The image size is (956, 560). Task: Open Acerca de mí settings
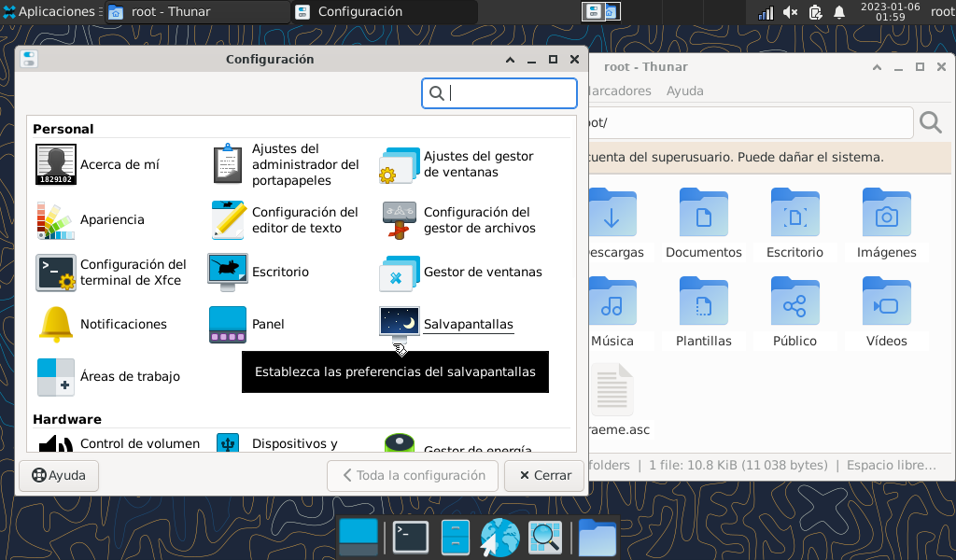(56, 165)
